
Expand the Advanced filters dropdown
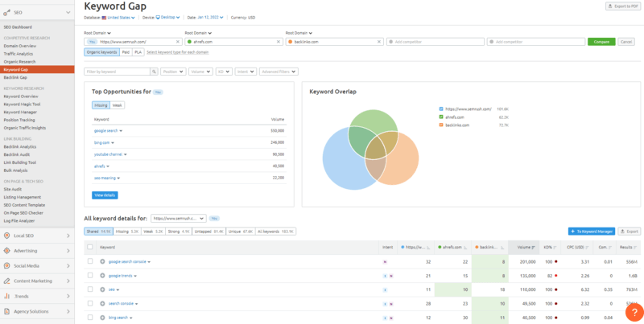pyautogui.click(x=277, y=72)
